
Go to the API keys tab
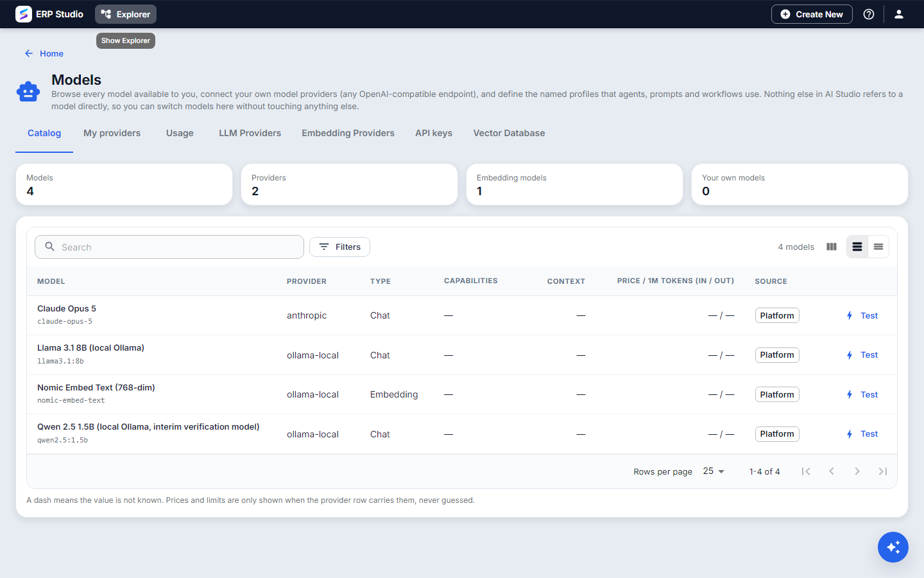[434, 133]
